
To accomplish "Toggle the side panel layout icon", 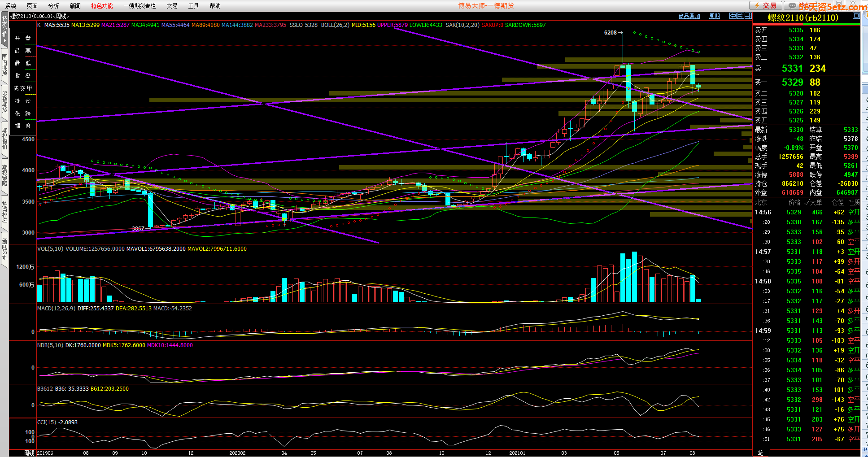I will click(748, 16).
